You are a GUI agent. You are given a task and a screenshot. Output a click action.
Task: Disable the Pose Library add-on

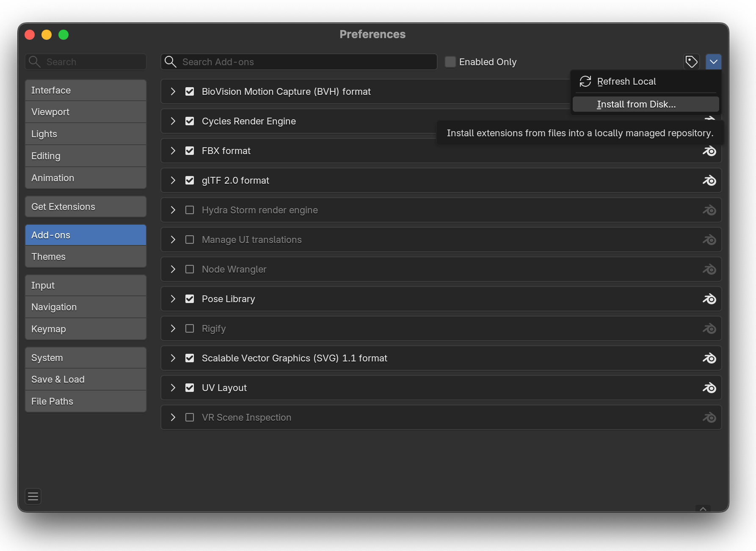[x=190, y=299]
